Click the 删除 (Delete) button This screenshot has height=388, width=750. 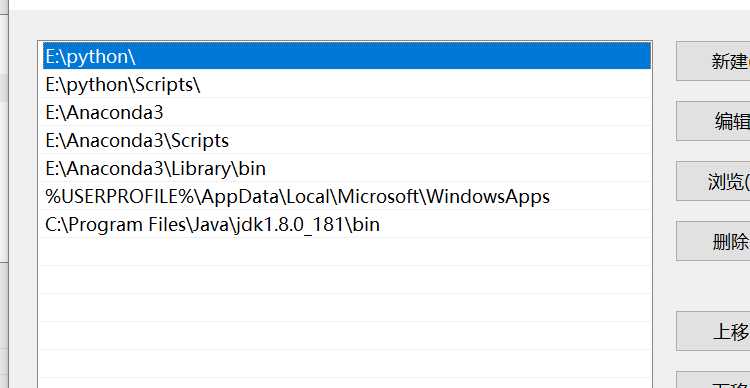[713, 241]
